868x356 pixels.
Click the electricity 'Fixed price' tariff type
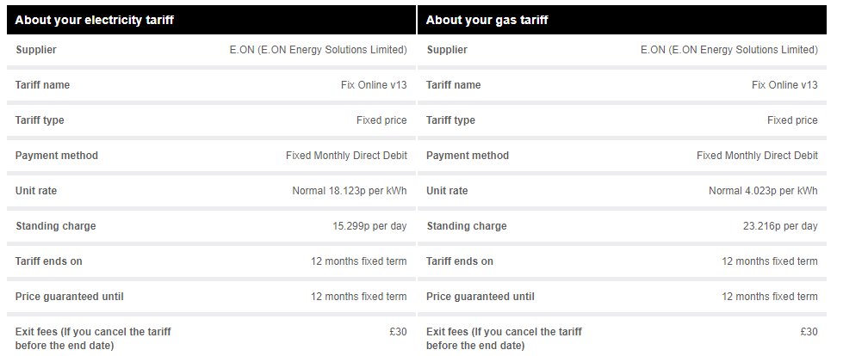click(x=381, y=120)
